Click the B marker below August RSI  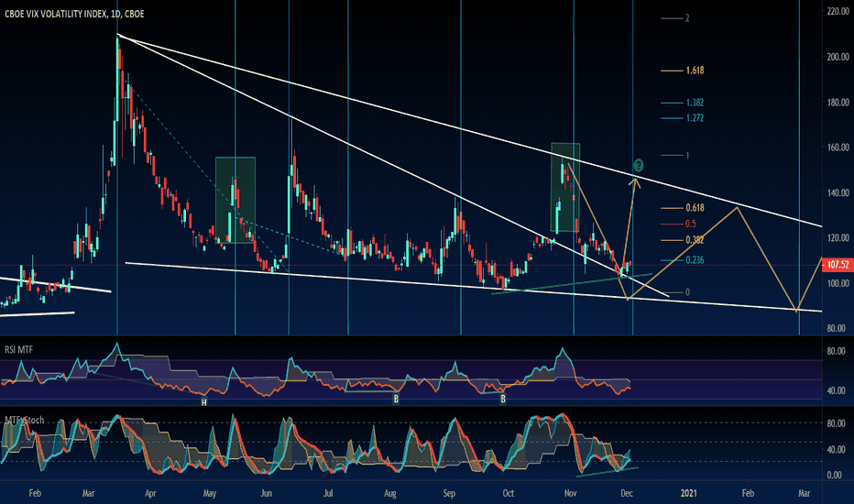click(396, 399)
